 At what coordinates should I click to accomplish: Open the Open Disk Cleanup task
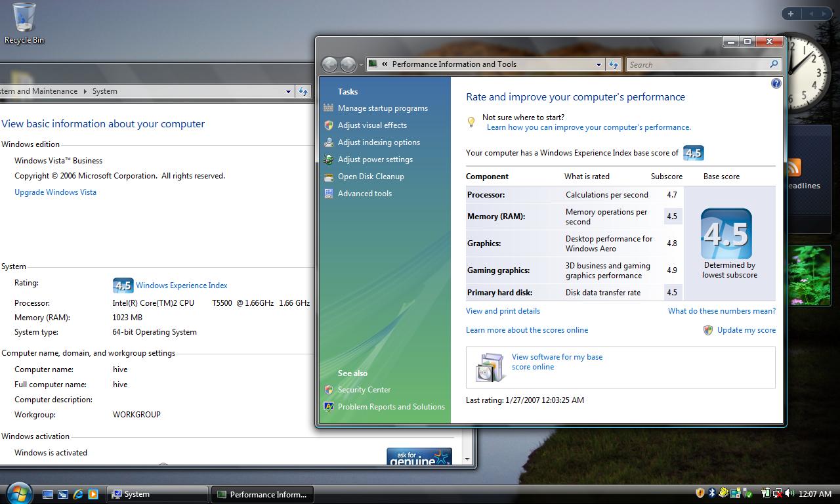pos(371,177)
